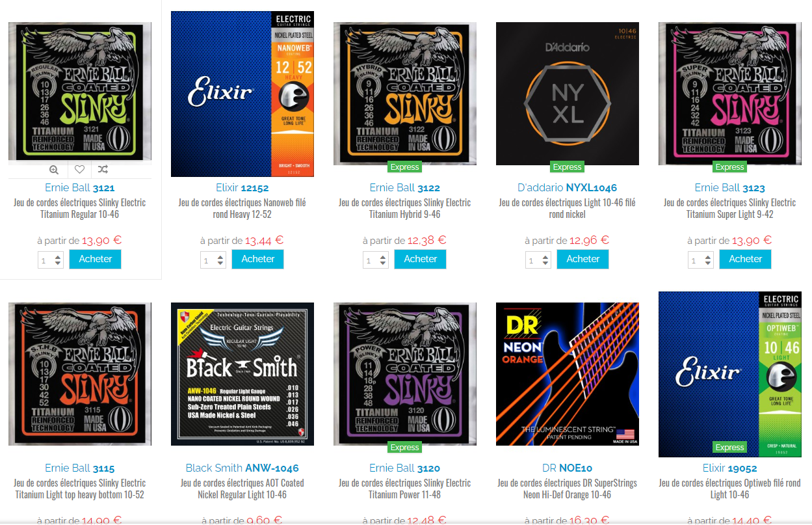Increase quantity for D'addario NYXL1046

click(545, 257)
